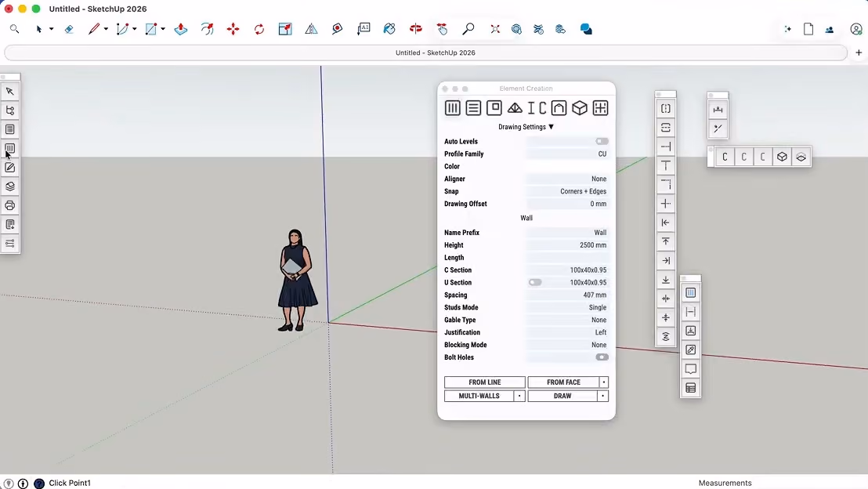Click the align-down arrow icon in vertical toolbar
Screen dimensions: 868x489
coord(665,280)
